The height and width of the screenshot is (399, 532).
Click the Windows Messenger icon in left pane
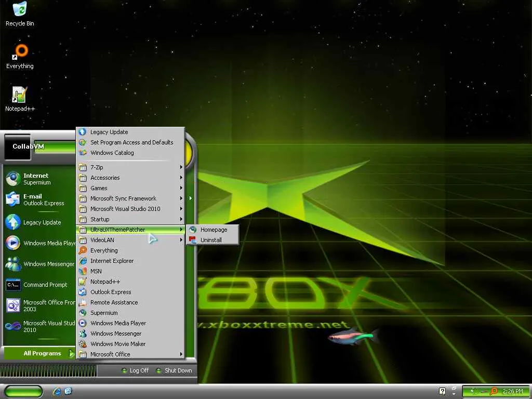pyautogui.click(x=13, y=263)
